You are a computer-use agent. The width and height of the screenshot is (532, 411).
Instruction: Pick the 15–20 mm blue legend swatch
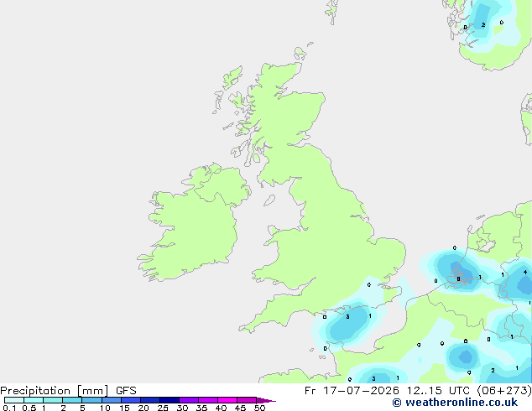[131, 400]
